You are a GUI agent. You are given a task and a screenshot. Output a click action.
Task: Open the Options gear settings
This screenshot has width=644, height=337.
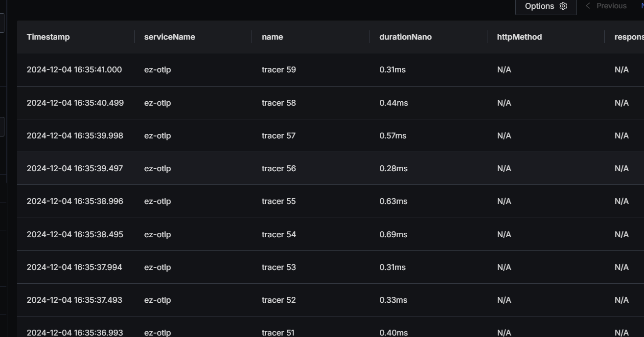pos(546,6)
